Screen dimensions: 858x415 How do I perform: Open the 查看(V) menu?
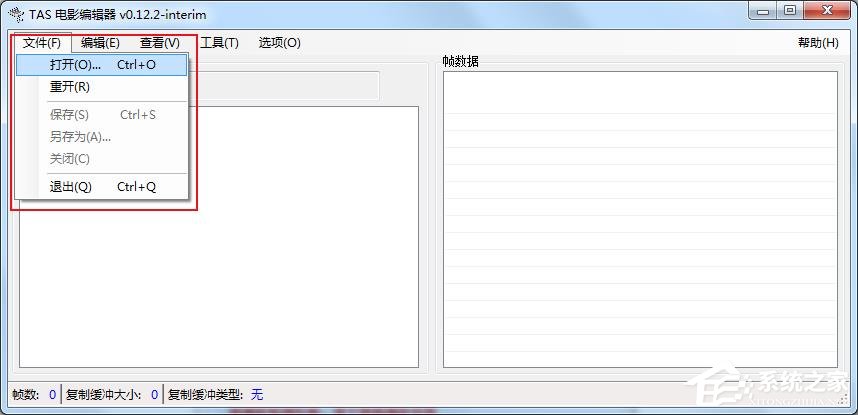tap(160, 43)
